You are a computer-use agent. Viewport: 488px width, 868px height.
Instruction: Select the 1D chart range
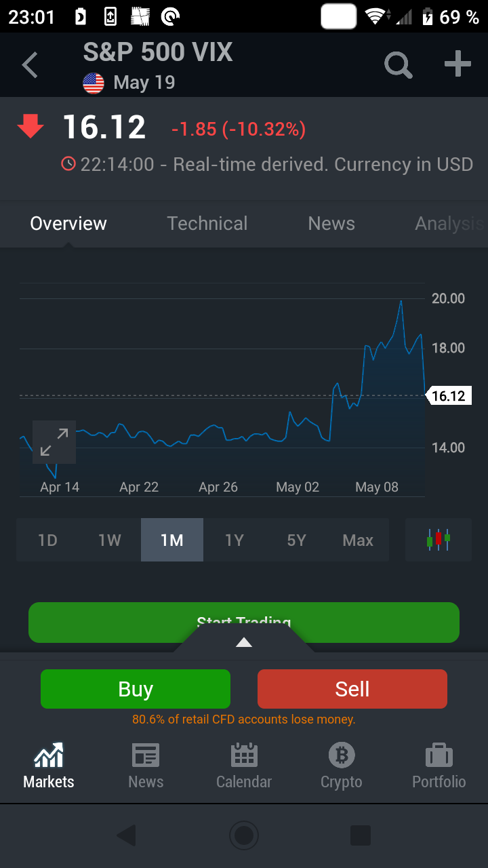[47, 540]
